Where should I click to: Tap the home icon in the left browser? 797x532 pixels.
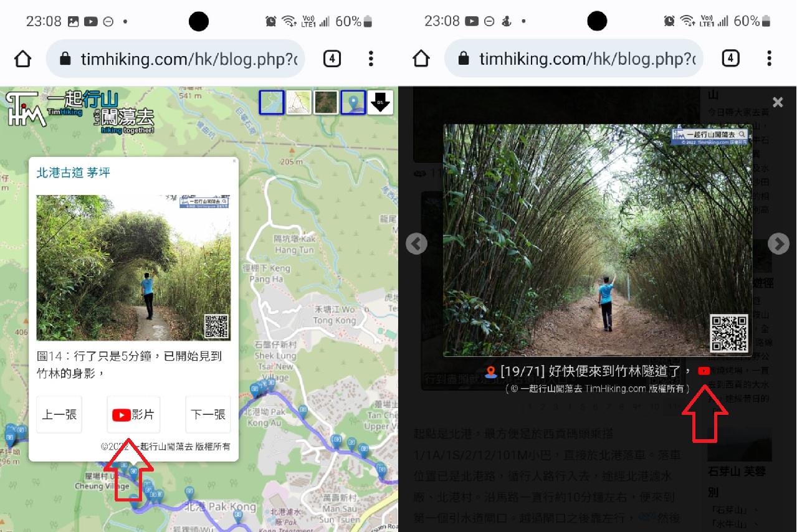click(22, 59)
